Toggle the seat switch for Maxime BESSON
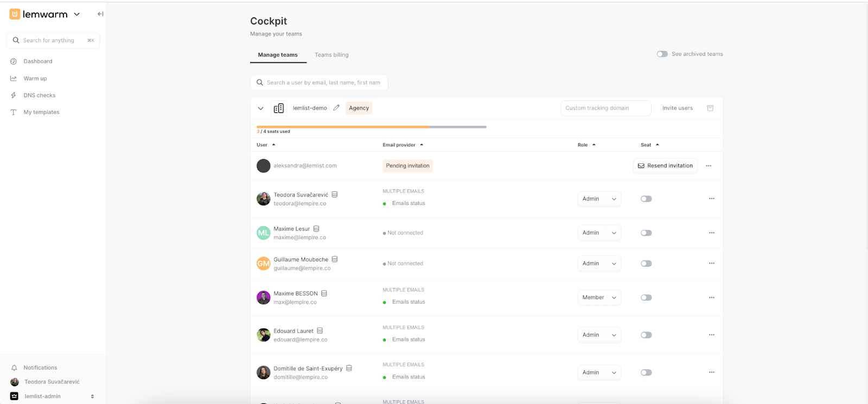The width and height of the screenshot is (868, 404). point(646,298)
